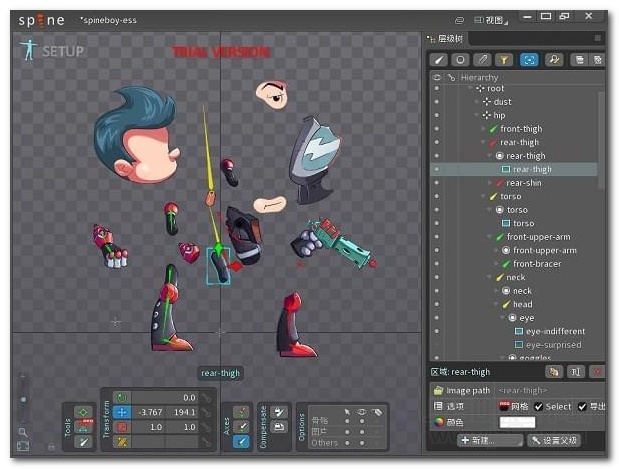The image size is (619, 469).
Task: Select the Scale transform tool
Action: click(x=122, y=427)
